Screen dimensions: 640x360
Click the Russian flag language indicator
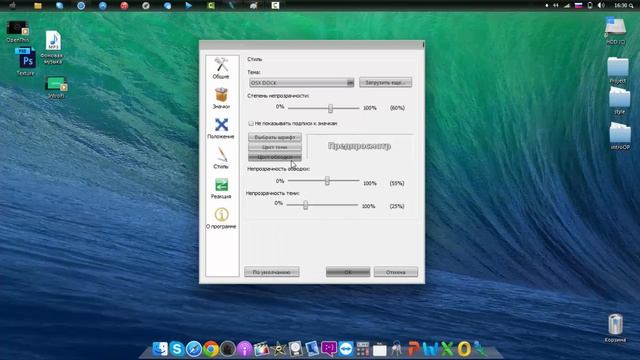tap(578, 5)
